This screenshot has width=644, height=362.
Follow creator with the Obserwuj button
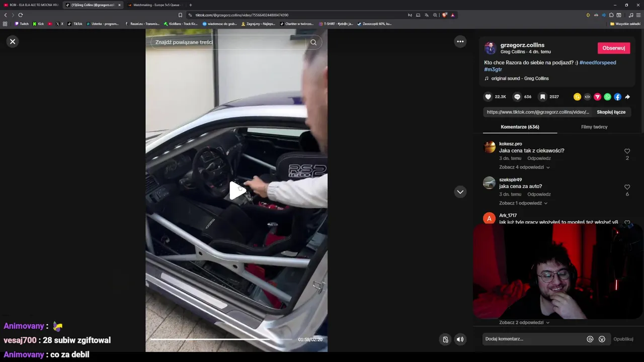point(613,48)
